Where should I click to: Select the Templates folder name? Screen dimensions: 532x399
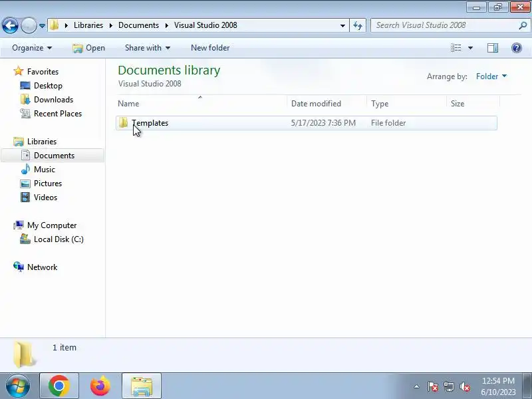pos(150,123)
